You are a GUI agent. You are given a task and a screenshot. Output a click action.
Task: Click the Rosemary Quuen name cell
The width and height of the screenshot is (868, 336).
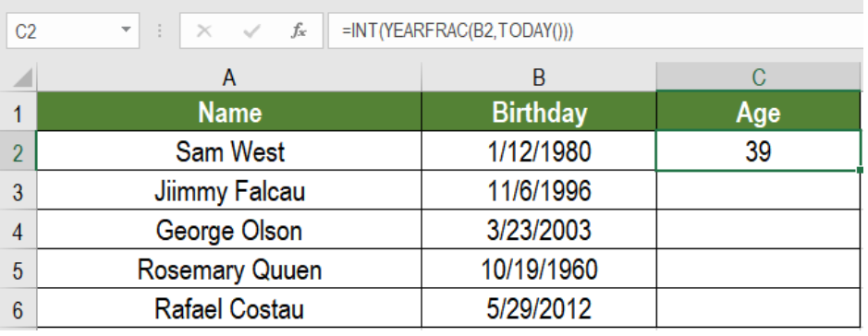point(229,270)
